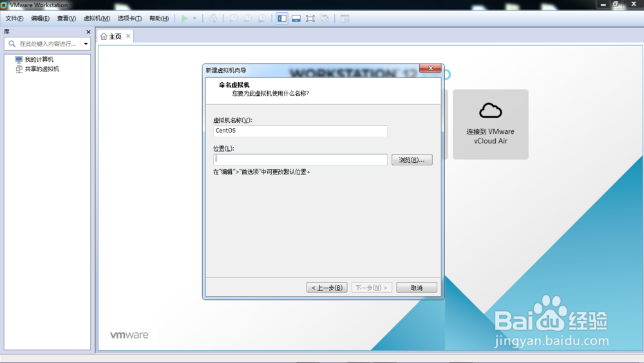This screenshot has height=363, width=644.
Task: Click the 在"编辑">"首选项" hint text
Action: [261, 172]
